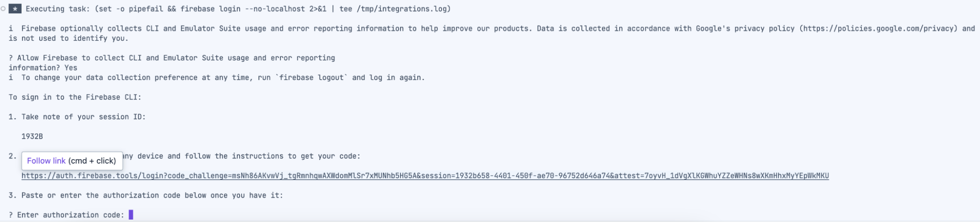Click the '(cmd + click)' tooltip hint

pos(92,161)
